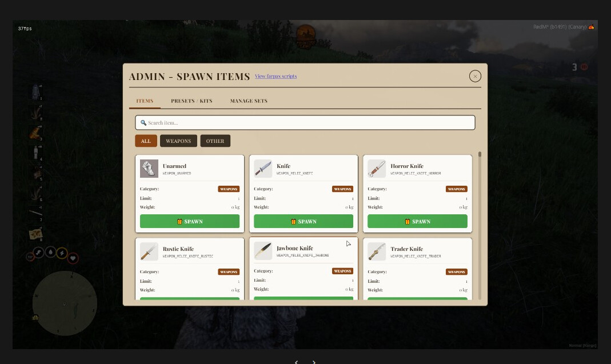Filter items by WEAPONS category
This screenshot has width=611, height=364.
tap(178, 141)
